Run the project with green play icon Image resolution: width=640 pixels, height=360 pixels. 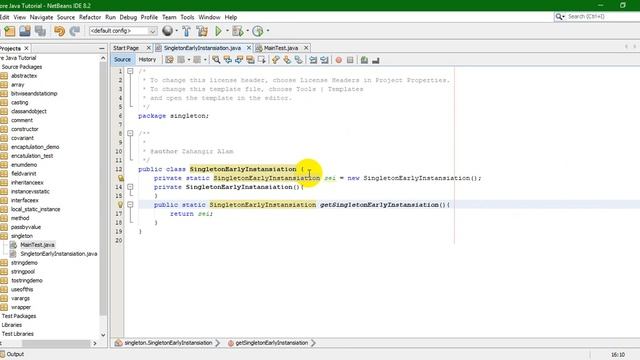pos(218,31)
